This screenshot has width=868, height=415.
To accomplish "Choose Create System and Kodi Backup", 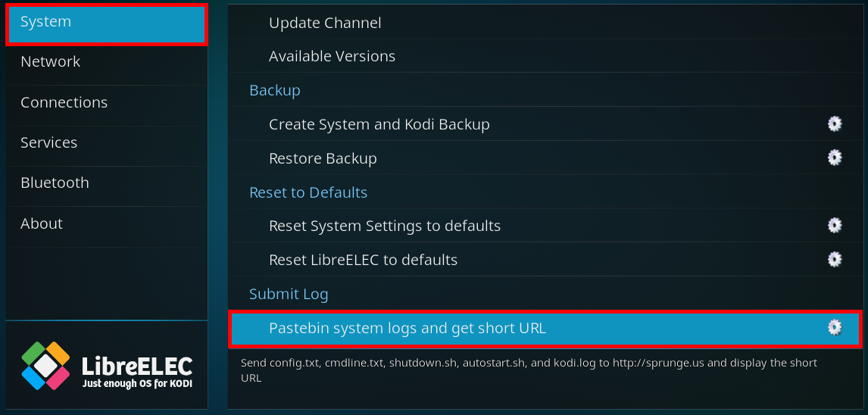I will (x=545, y=124).
